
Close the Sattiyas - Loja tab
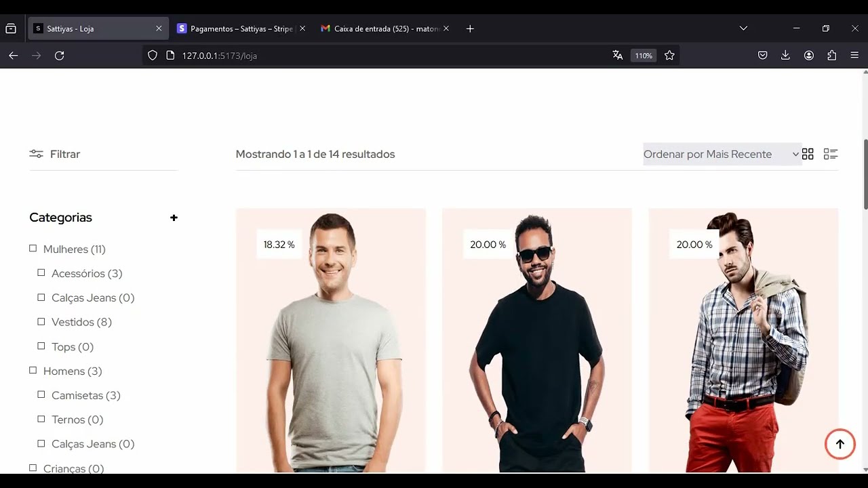click(159, 28)
